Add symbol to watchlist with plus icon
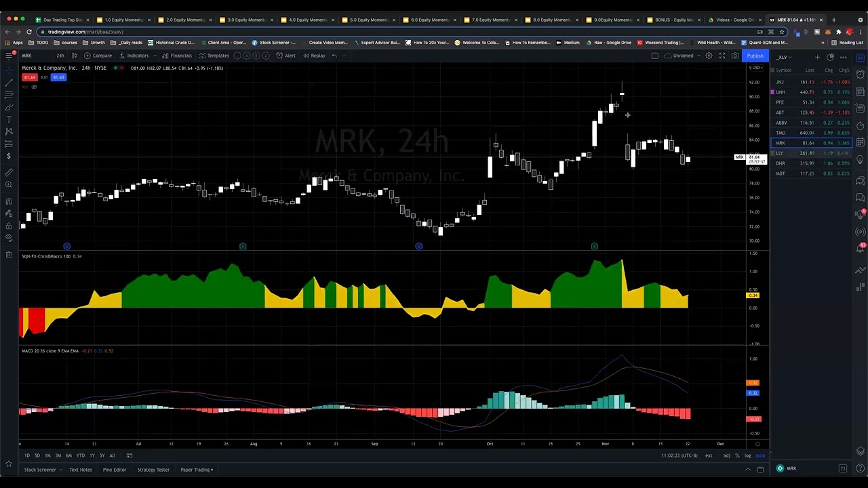The width and height of the screenshot is (868, 488). [x=817, y=58]
